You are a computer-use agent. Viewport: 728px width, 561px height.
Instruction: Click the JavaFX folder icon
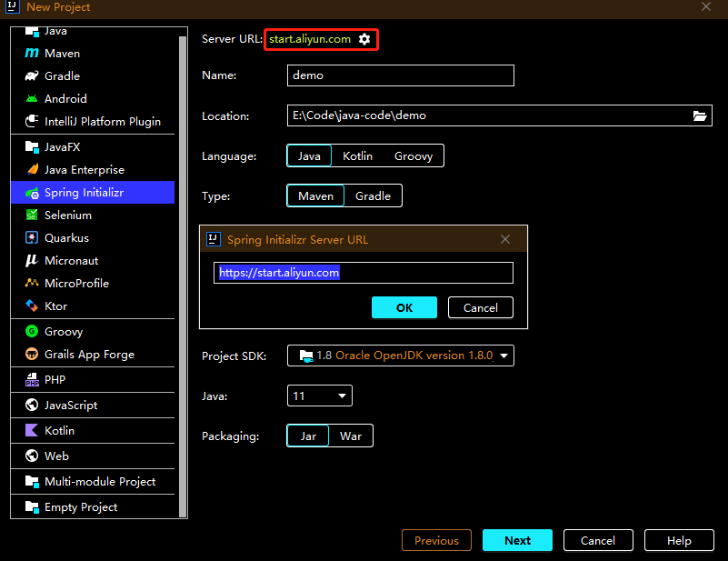[x=32, y=146]
